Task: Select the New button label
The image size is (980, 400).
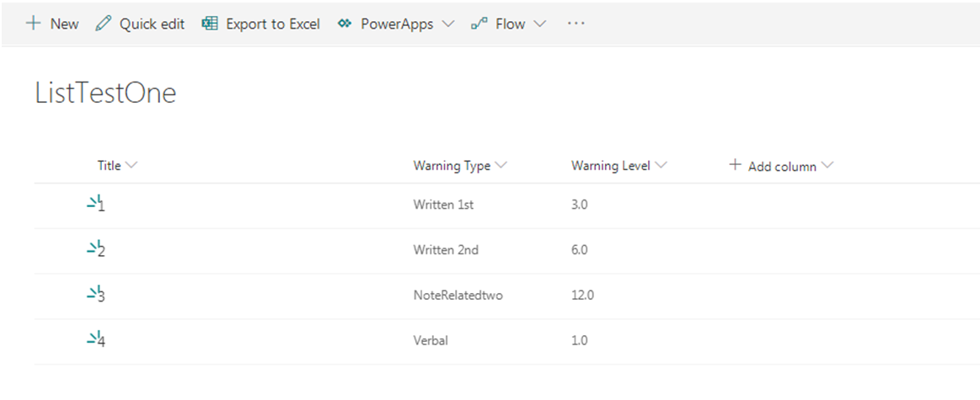Action: point(64,24)
